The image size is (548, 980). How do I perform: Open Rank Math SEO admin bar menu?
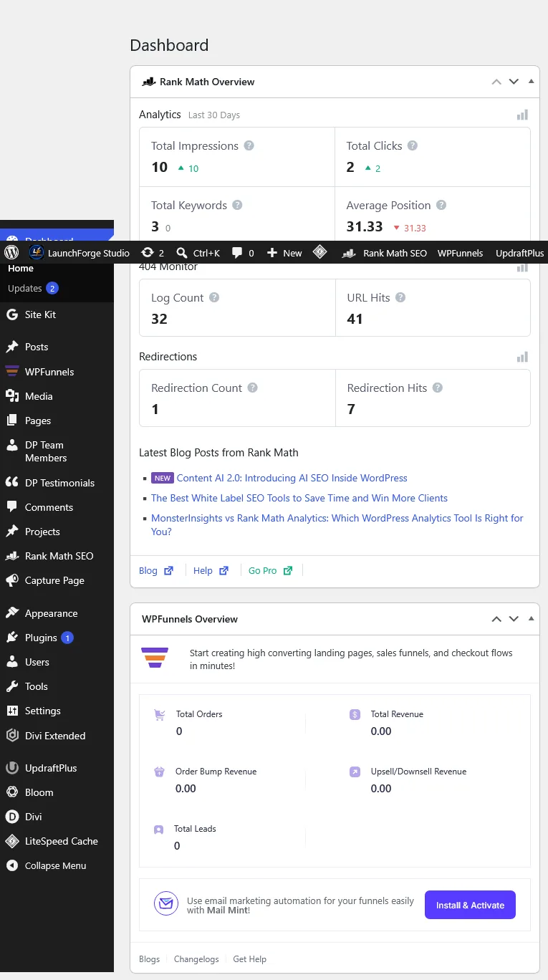point(385,253)
